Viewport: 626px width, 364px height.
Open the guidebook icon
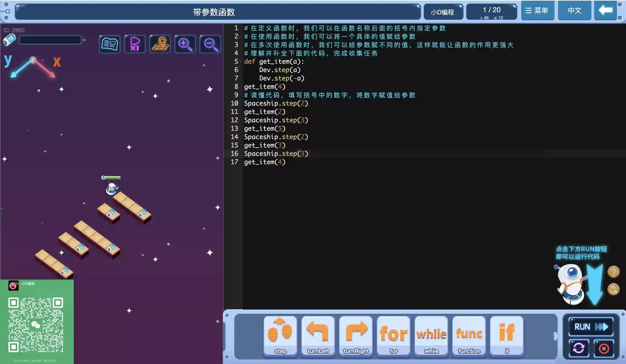tap(110, 44)
